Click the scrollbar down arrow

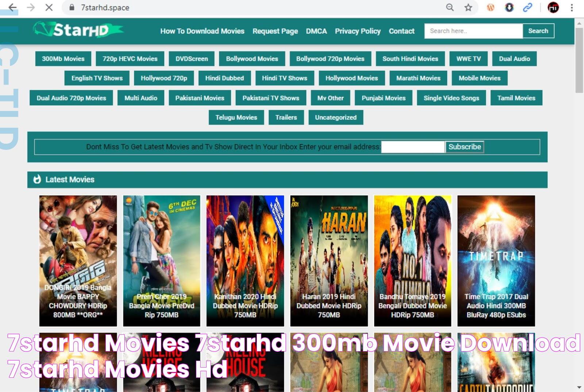[579, 387]
